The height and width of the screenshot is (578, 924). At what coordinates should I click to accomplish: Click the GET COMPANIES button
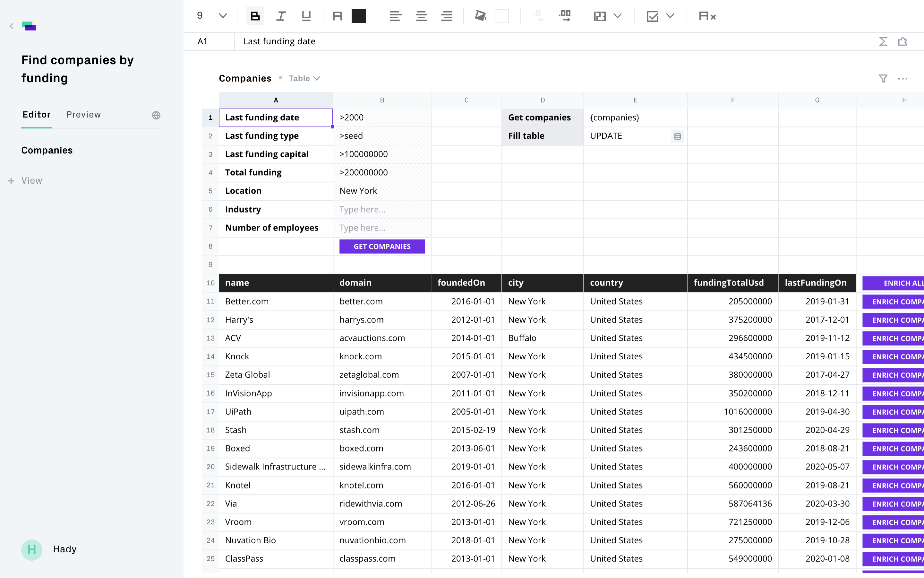(382, 247)
